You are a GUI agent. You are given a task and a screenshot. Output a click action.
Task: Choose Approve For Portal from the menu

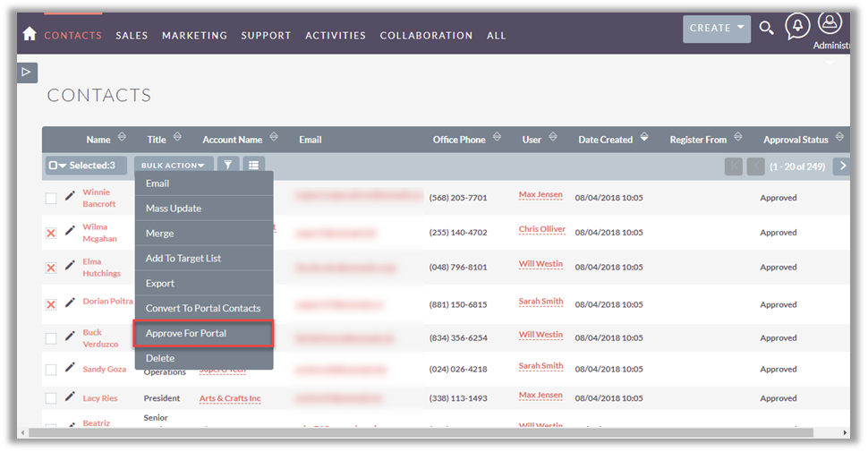tap(202, 333)
